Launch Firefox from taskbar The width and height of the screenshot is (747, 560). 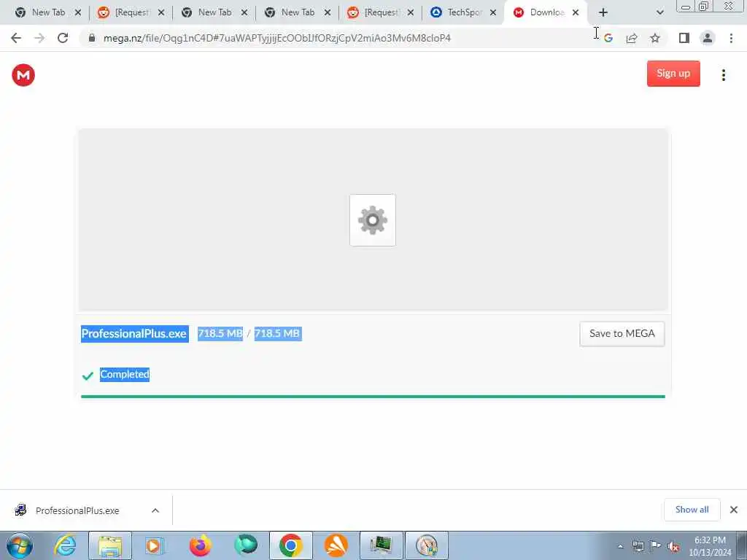200,545
